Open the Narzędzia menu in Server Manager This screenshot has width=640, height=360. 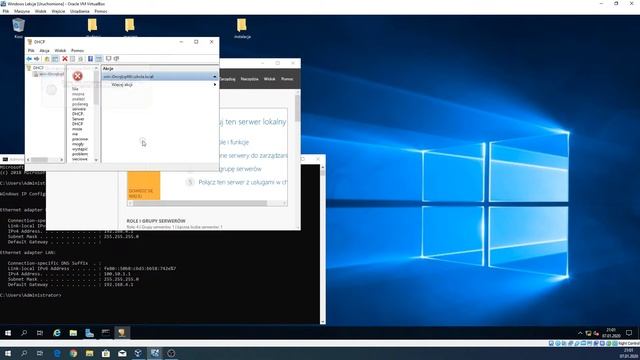pyautogui.click(x=249, y=79)
